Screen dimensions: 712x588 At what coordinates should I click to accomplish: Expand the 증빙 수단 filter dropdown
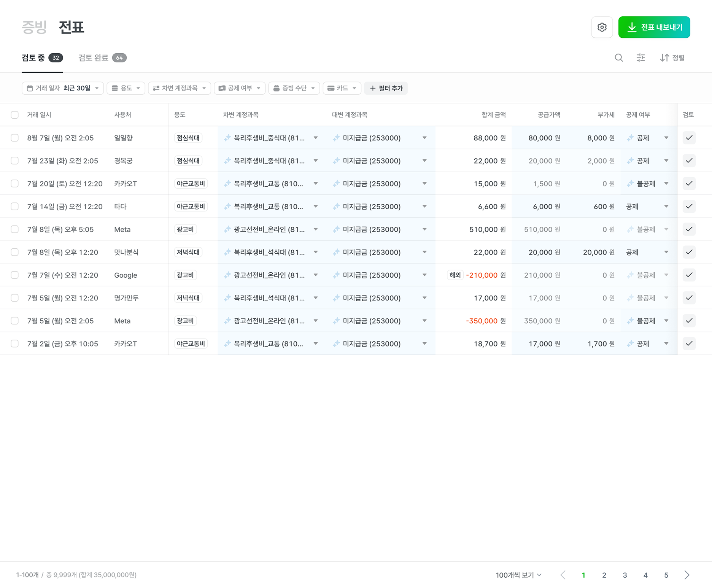click(x=294, y=88)
